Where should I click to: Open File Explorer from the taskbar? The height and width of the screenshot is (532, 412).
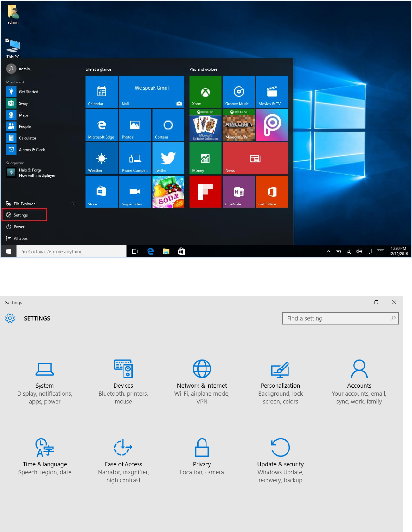(x=166, y=251)
